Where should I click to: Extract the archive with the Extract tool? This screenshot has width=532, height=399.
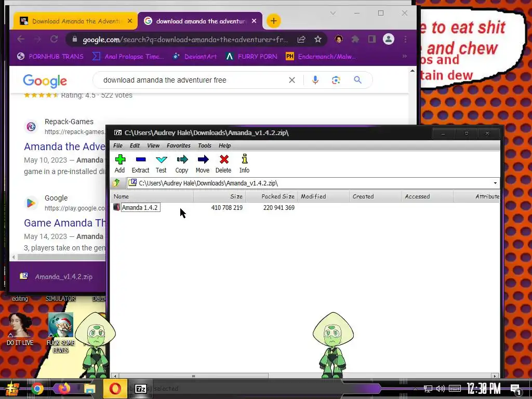click(140, 164)
